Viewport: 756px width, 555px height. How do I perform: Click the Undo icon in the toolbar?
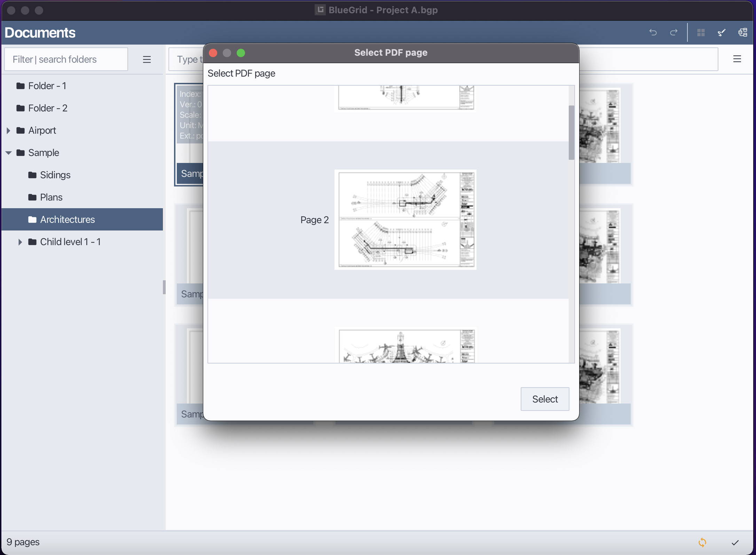pos(653,32)
